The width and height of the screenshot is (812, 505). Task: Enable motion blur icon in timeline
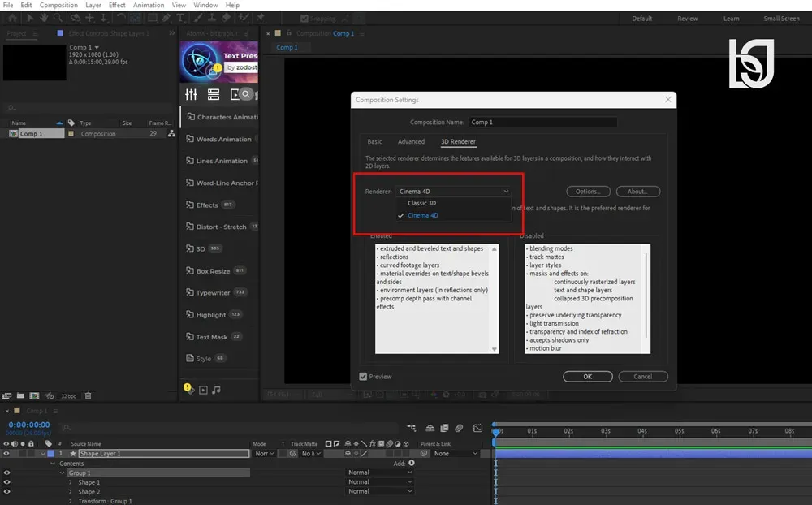pyautogui.click(x=460, y=428)
